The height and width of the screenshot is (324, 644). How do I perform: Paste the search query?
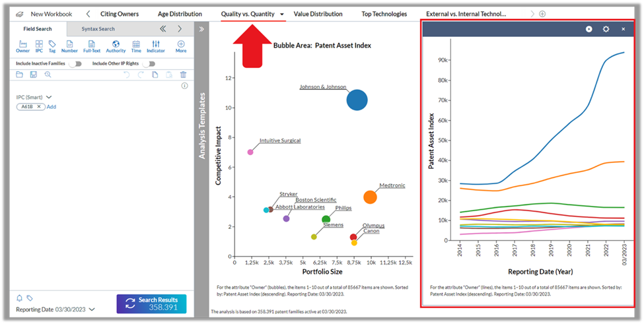(x=169, y=75)
